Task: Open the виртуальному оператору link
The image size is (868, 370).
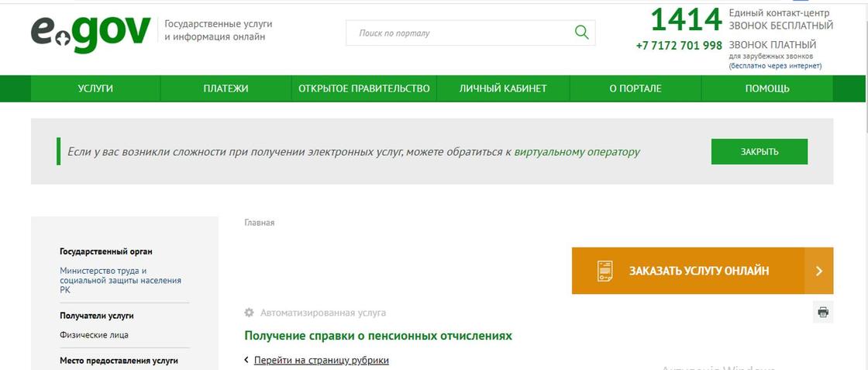Action: pos(577,152)
